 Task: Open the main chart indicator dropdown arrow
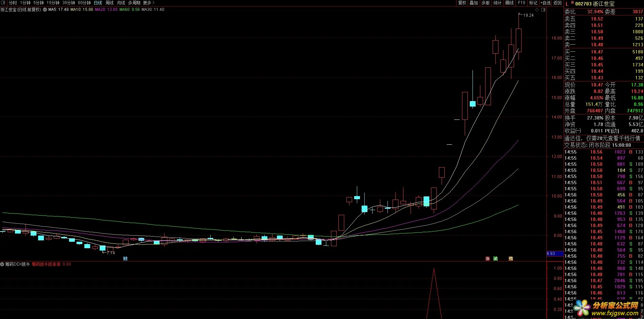45,10
